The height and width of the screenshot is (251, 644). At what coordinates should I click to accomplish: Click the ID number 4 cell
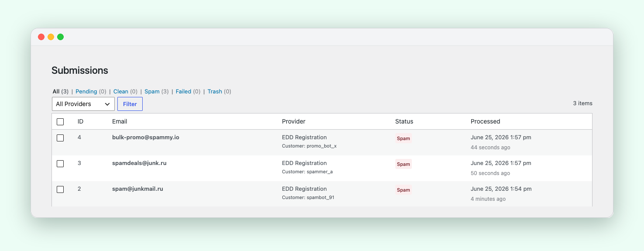pos(79,137)
